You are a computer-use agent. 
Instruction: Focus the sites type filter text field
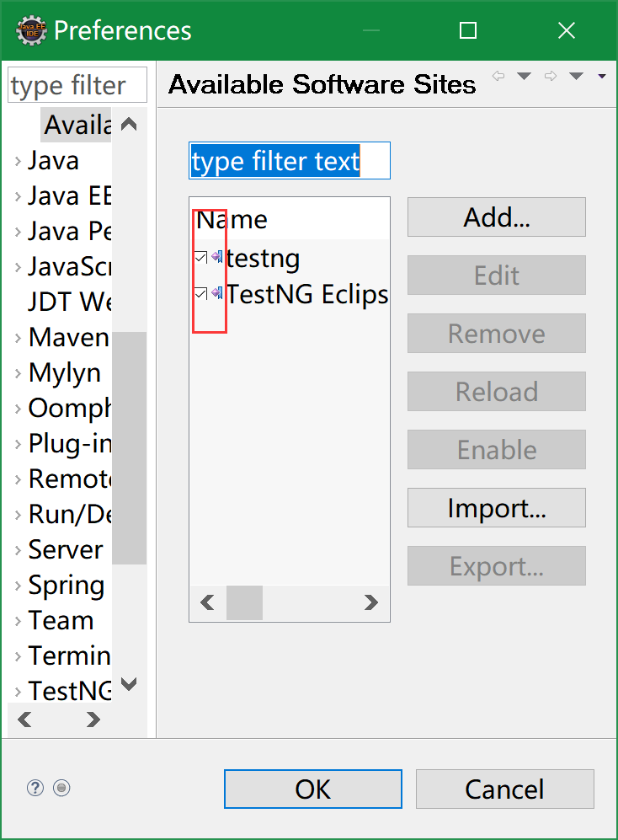click(290, 161)
